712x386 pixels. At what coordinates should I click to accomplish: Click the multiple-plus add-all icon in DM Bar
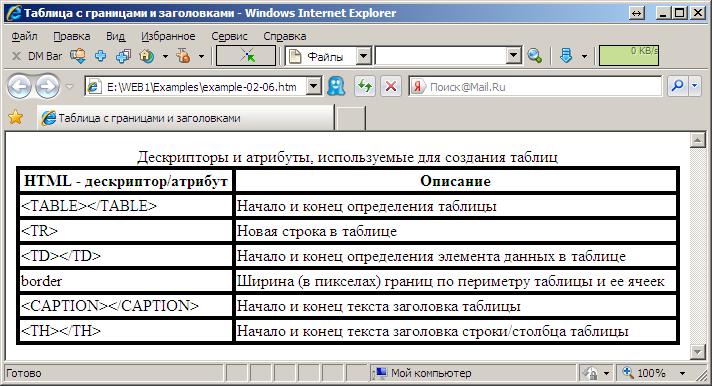[123, 56]
